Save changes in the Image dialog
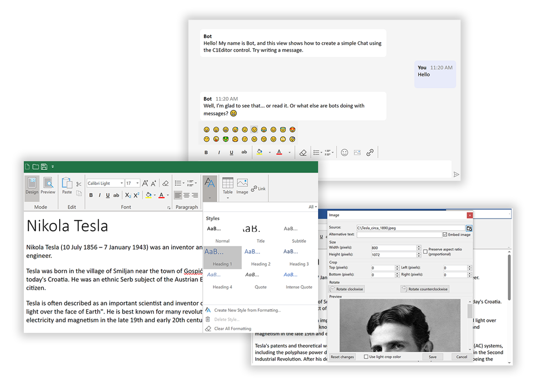The height and width of the screenshot is (392, 539). click(x=433, y=357)
